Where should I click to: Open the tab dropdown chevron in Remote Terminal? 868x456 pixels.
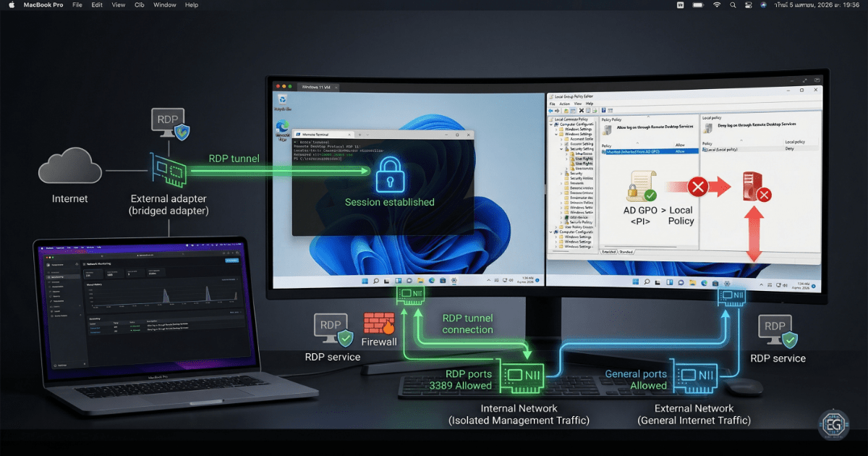(367, 135)
